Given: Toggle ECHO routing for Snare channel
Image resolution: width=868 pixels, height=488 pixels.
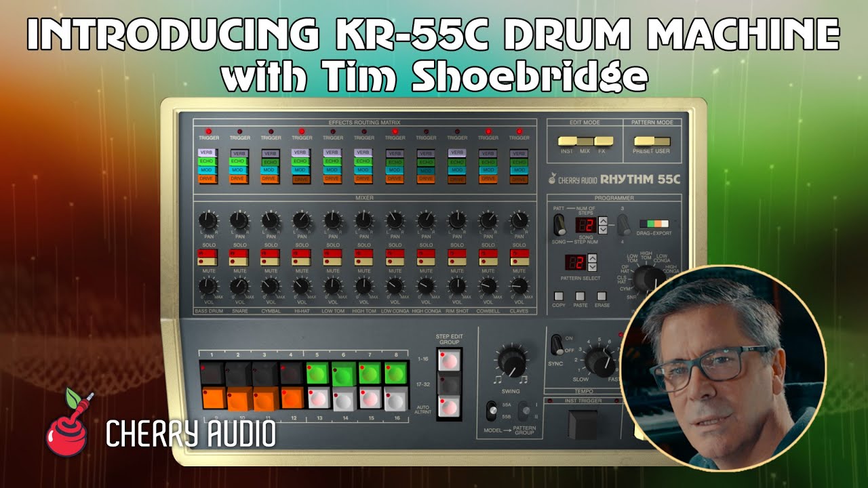Looking at the screenshot, I should (238, 162).
